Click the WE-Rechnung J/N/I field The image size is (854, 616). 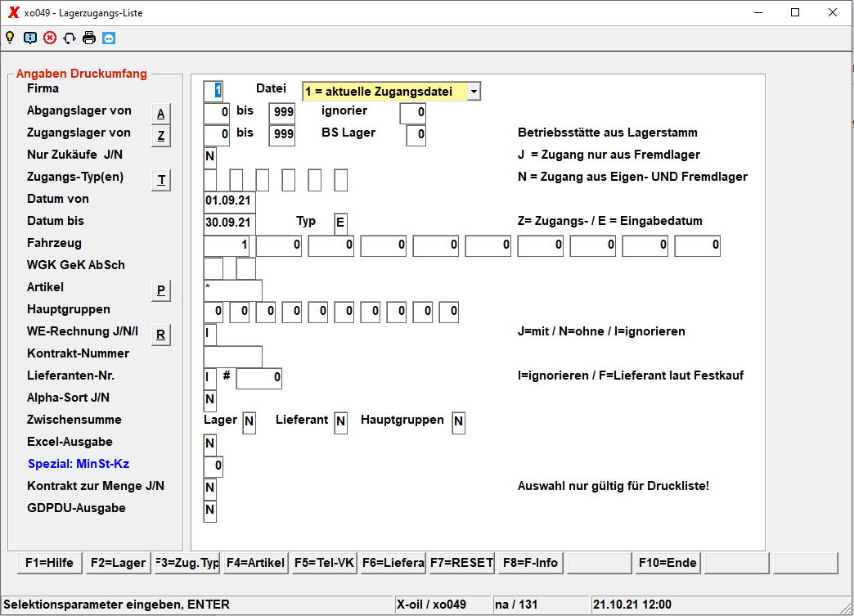(209, 334)
